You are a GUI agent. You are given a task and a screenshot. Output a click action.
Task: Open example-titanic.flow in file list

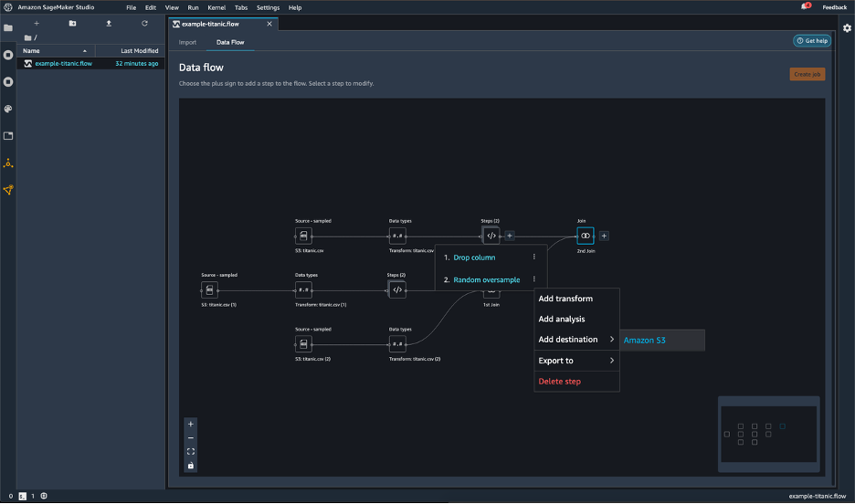(91, 64)
